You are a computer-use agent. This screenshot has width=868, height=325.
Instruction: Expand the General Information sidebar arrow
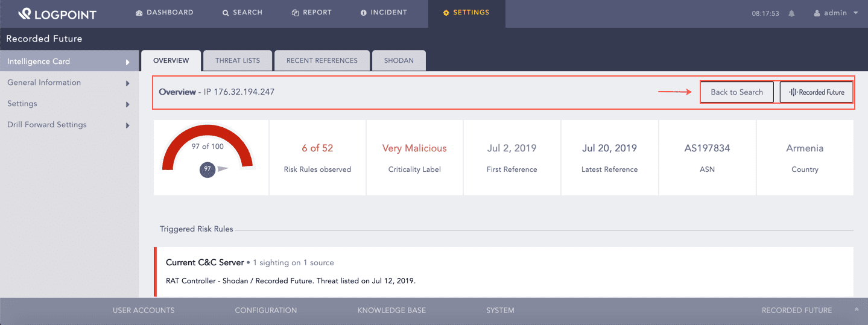click(x=127, y=83)
